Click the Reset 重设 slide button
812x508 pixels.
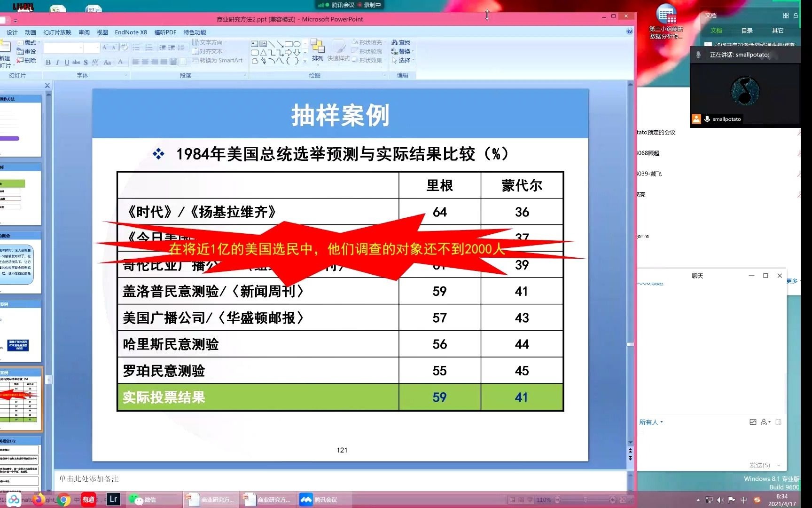click(x=27, y=51)
